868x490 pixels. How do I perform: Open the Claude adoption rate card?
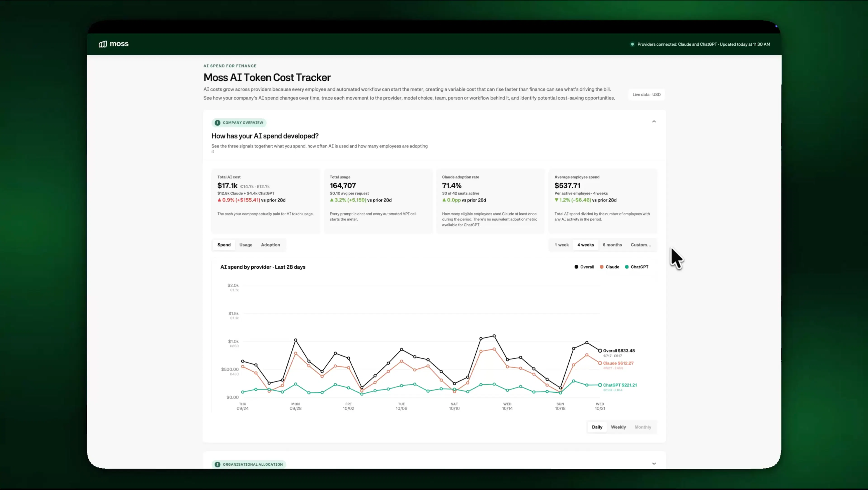pyautogui.click(x=490, y=201)
